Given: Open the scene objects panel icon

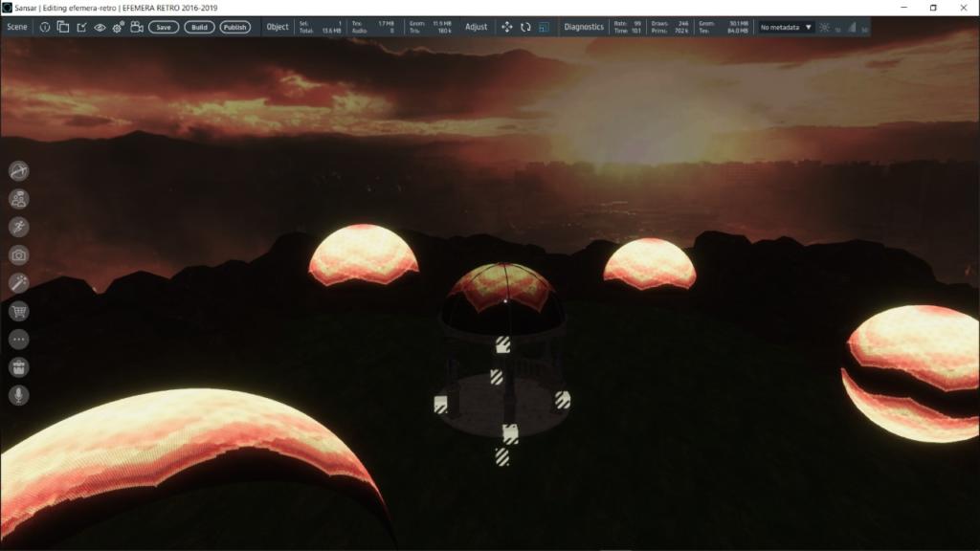Looking at the screenshot, I should point(62,27).
